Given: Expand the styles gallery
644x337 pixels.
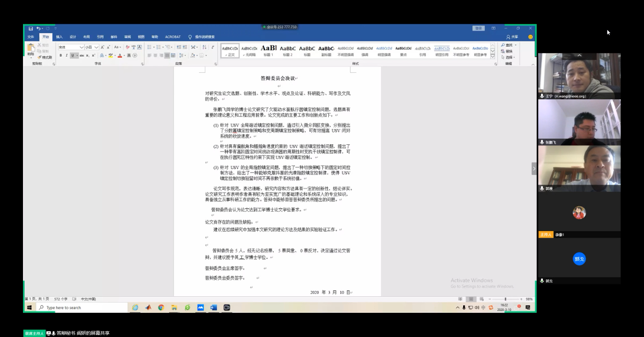Looking at the screenshot, I should (493, 56).
